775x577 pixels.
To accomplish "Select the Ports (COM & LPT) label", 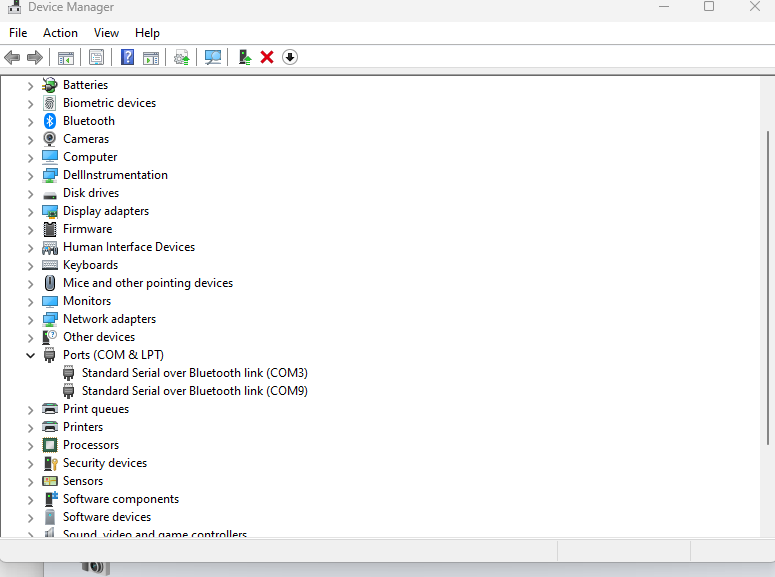I will pos(113,355).
